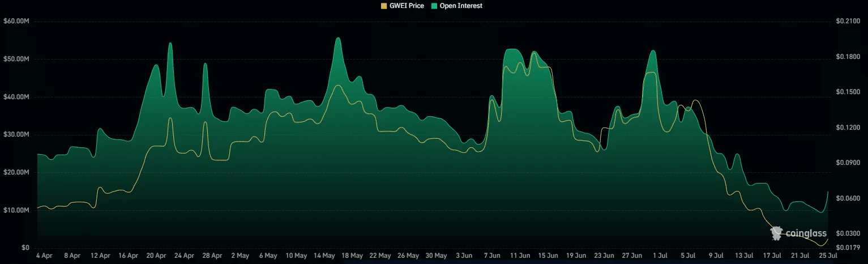Select the $20.00M left axis label
Viewport: 868px width, 264px height.
click(16, 172)
